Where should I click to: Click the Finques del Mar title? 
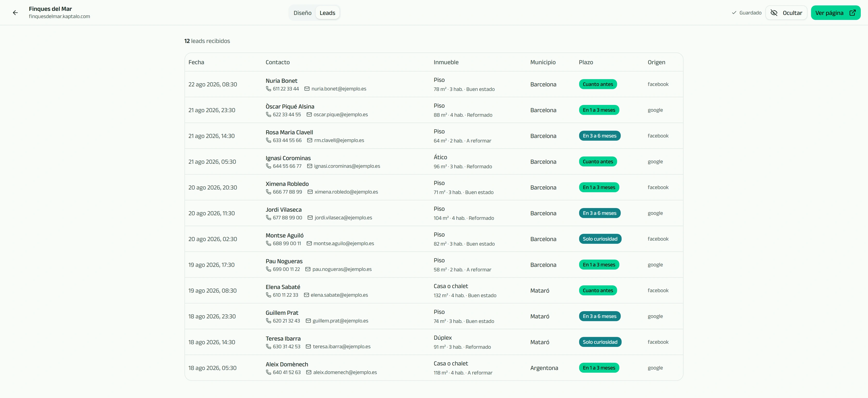(50, 9)
